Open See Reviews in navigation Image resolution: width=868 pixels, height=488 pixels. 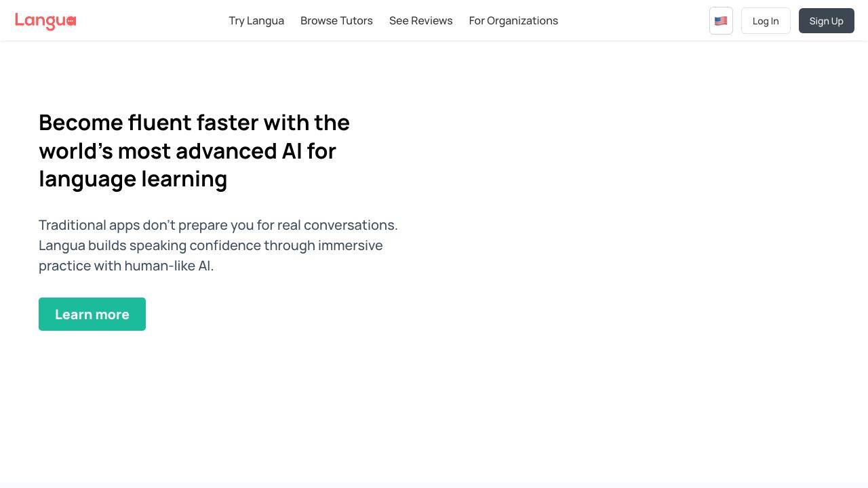(420, 20)
